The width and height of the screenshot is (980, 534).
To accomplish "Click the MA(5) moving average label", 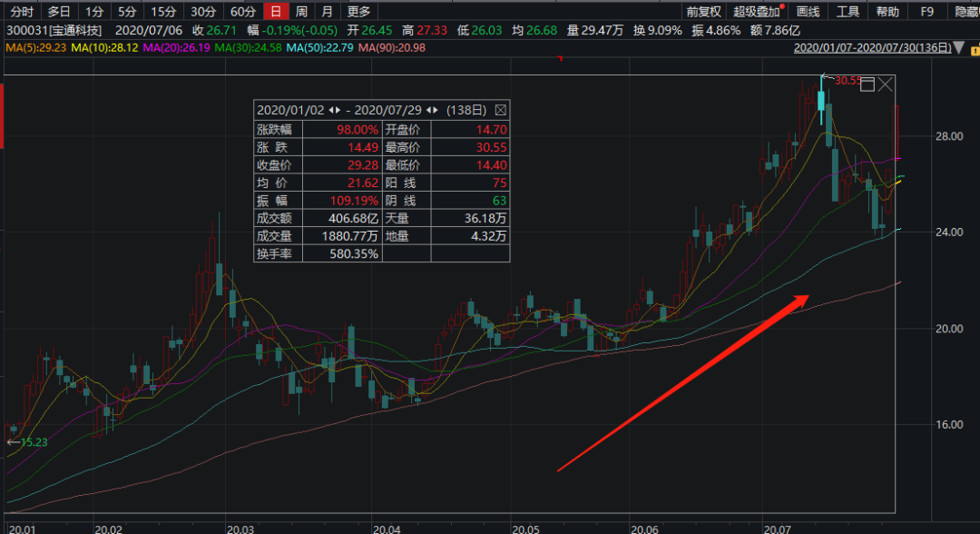I will [36, 47].
